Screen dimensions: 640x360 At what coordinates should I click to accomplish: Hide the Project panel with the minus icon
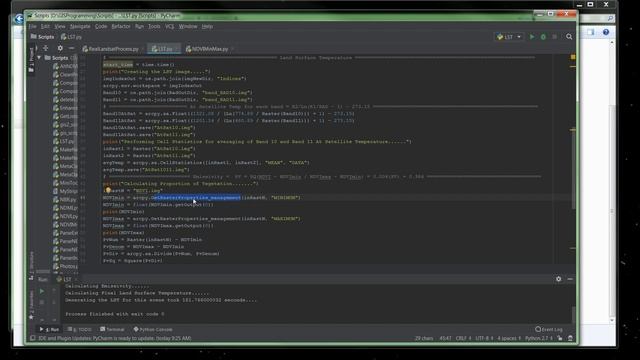click(71, 48)
